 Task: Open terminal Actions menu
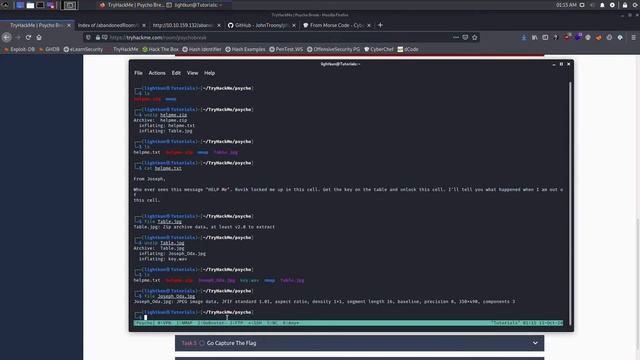[x=157, y=73]
